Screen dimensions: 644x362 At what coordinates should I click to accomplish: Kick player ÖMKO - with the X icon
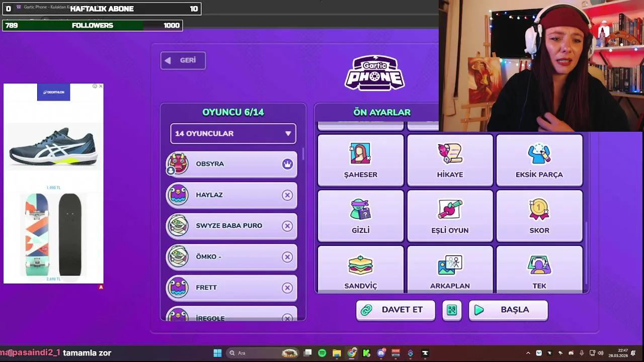click(x=287, y=257)
